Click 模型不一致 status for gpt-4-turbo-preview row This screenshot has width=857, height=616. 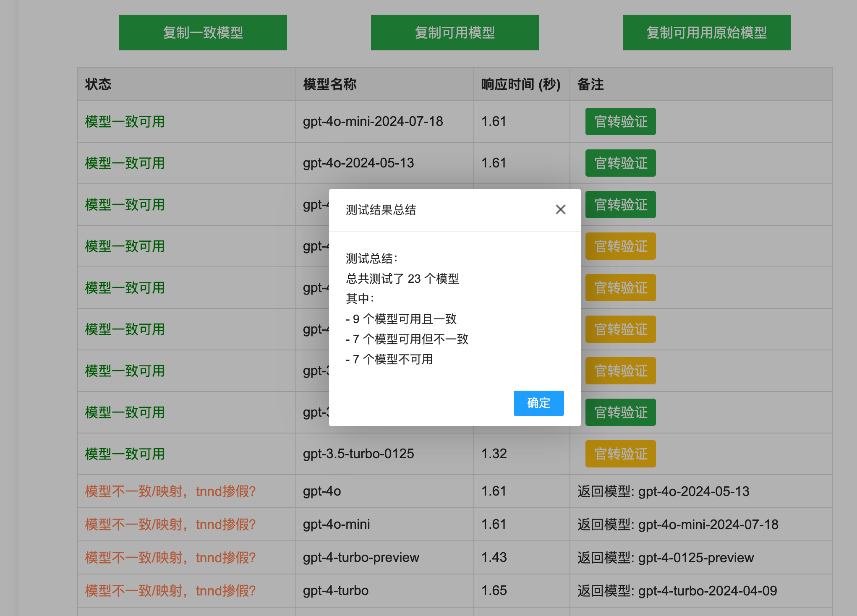170,558
